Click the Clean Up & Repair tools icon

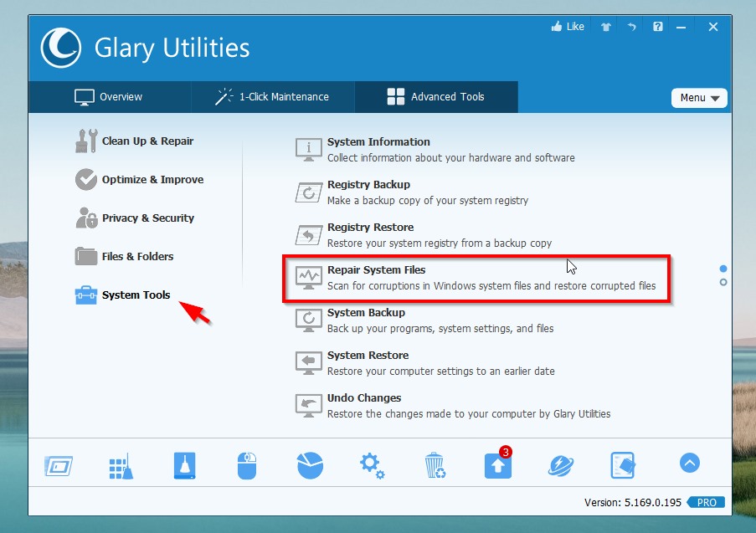tap(86, 141)
